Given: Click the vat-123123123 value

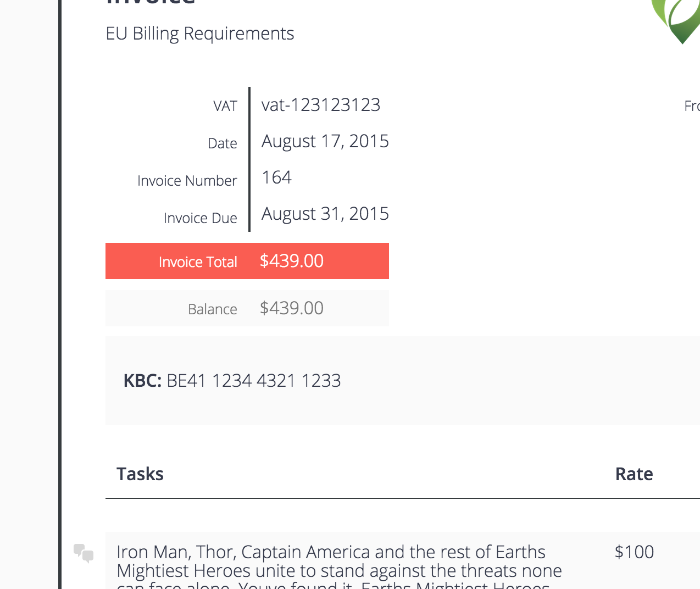Looking at the screenshot, I should (x=321, y=105).
